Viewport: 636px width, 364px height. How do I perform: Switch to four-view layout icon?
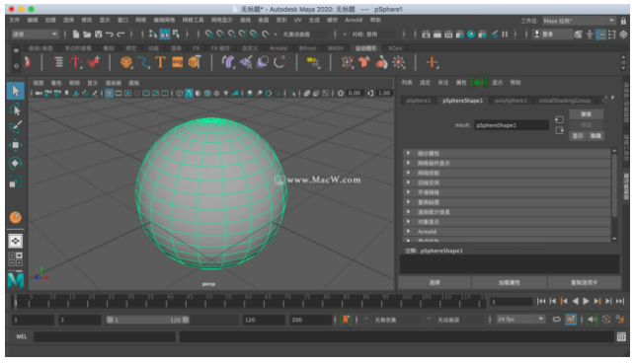click(x=16, y=259)
